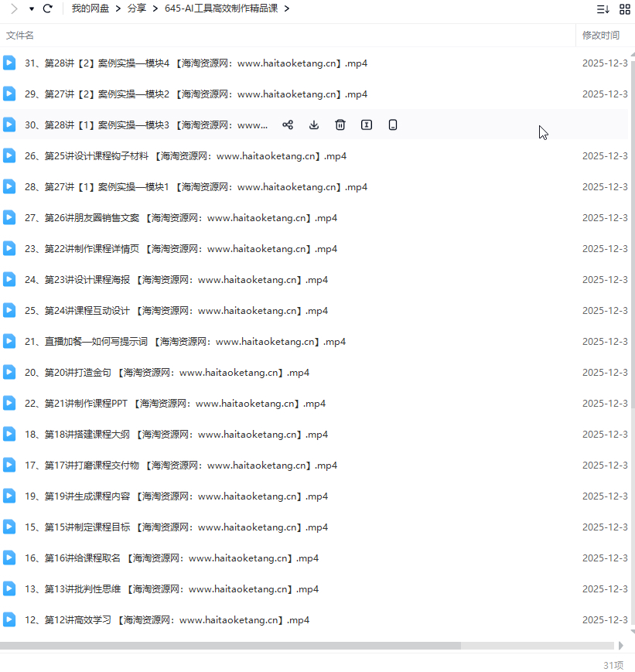Image resolution: width=635 pixels, height=672 pixels.
Task: Click the forward navigation arrow
Action: tap(13, 9)
